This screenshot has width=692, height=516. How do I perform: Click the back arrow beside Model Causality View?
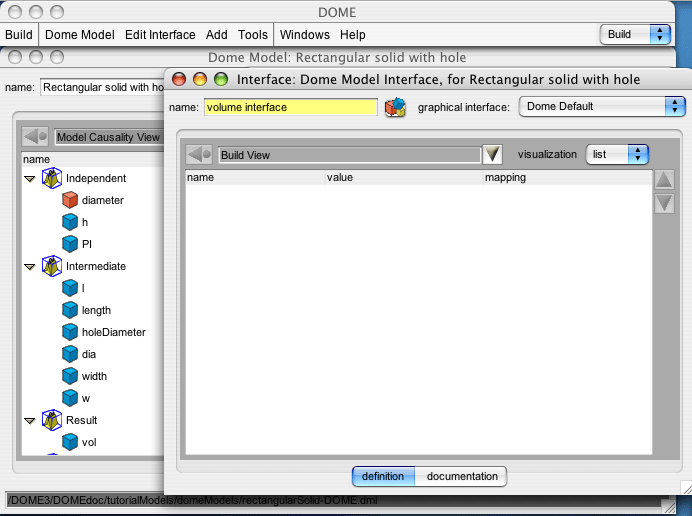pos(35,137)
